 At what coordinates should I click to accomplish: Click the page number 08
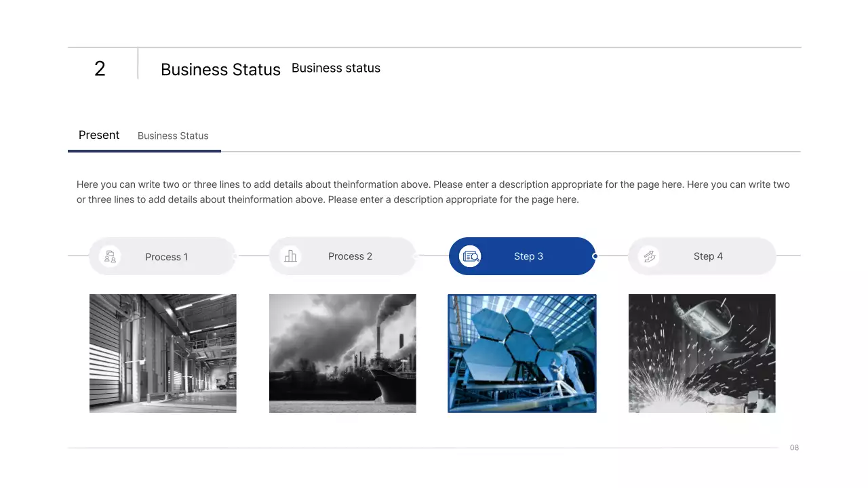794,447
